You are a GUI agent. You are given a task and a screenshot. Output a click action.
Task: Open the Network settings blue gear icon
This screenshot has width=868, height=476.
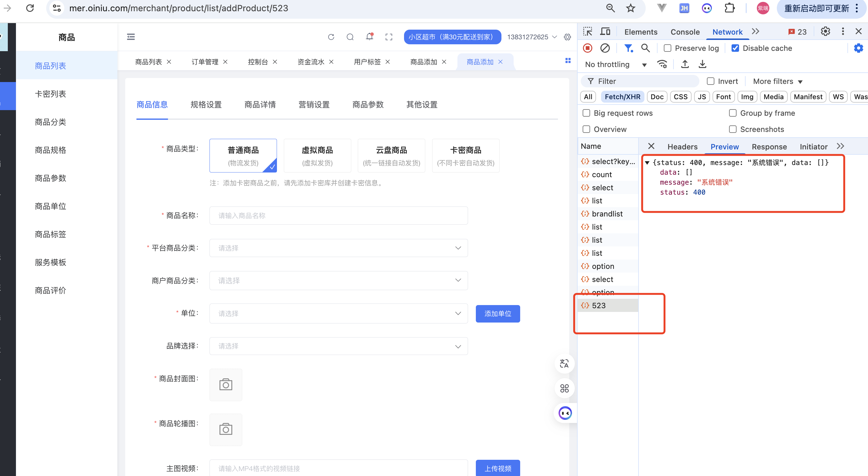point(858,48)
